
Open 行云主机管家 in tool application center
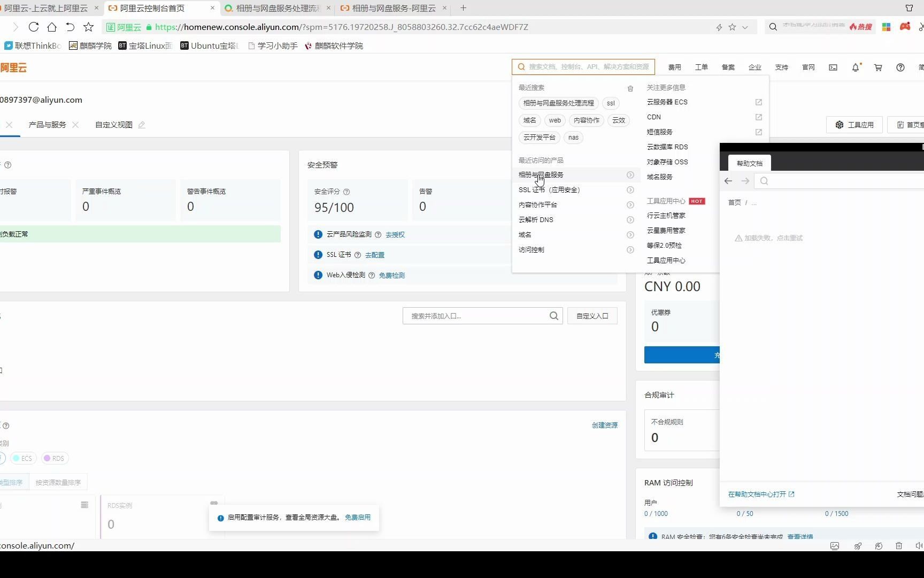coord(666,216)
